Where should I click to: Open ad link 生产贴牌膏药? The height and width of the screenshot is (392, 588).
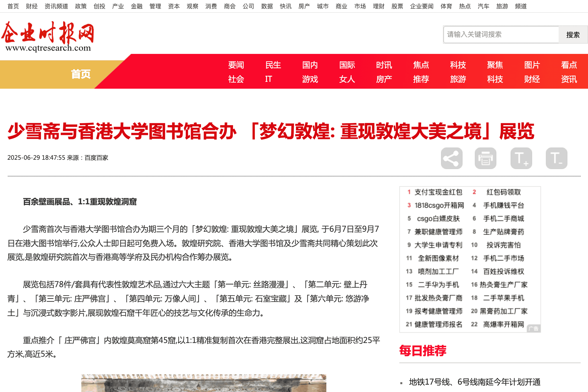[x=503, y=232]
